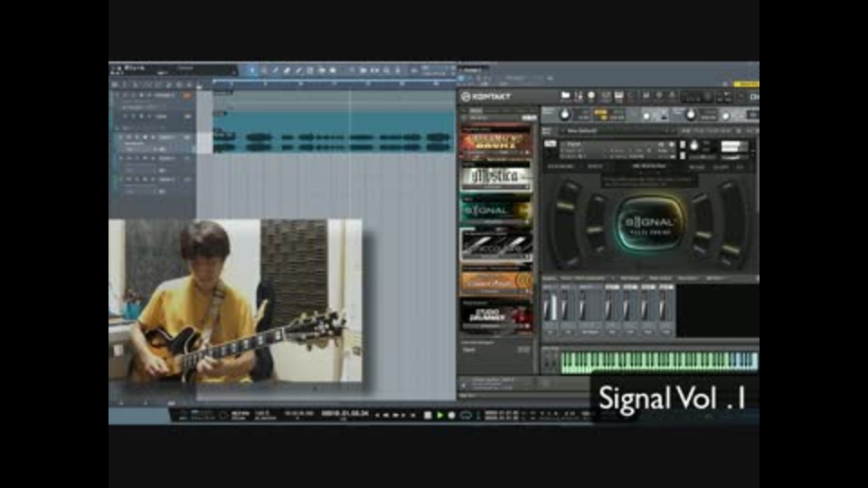Click the Stop button in transport bar
The image size is (868, 488).
[x=428, y=415]
